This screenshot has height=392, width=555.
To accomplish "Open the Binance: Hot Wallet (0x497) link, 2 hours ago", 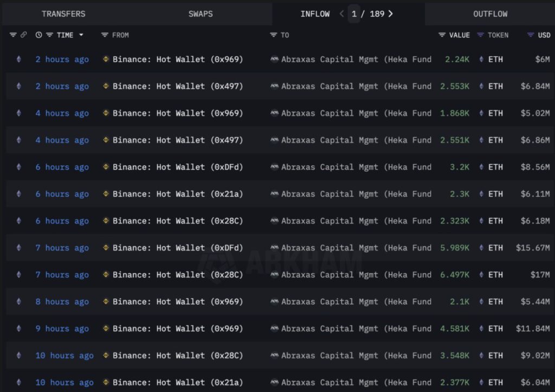I will pos(178,87).
